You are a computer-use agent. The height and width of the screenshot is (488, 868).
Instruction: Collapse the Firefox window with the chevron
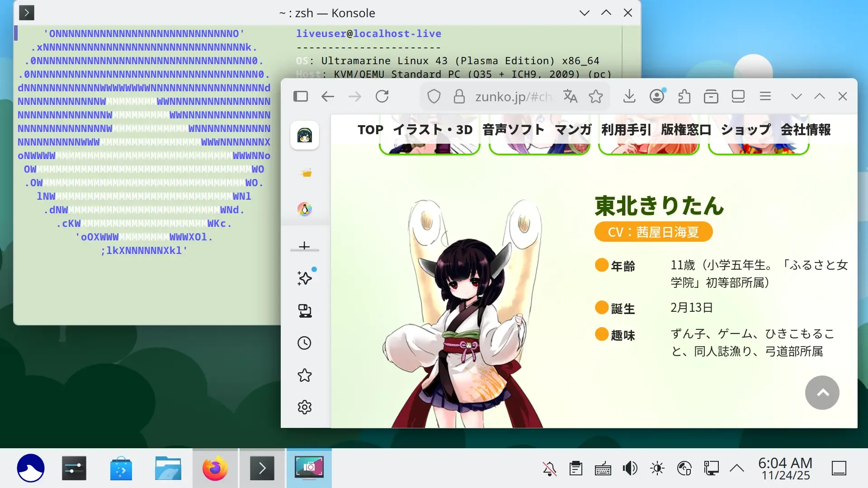796,96
